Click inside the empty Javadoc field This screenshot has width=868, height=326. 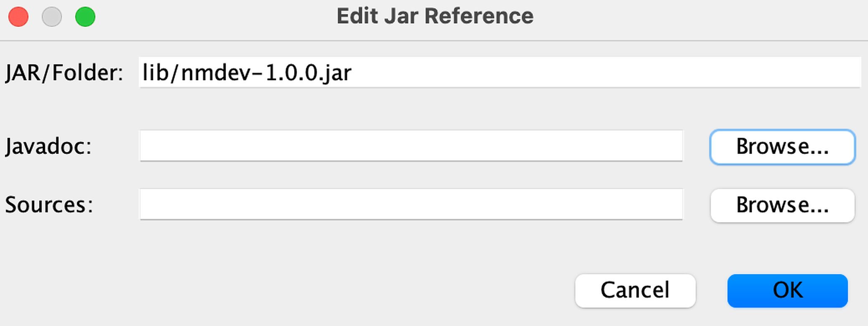pos(411,146)
